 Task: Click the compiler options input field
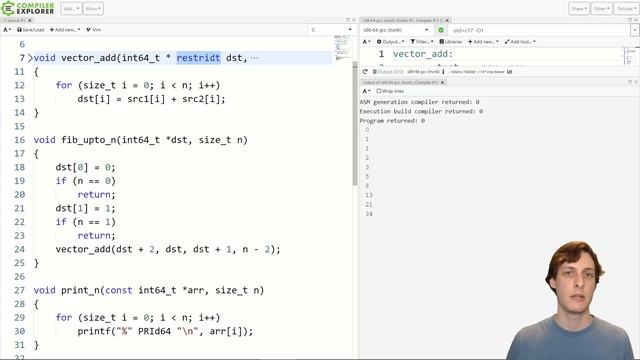(540, 30)
